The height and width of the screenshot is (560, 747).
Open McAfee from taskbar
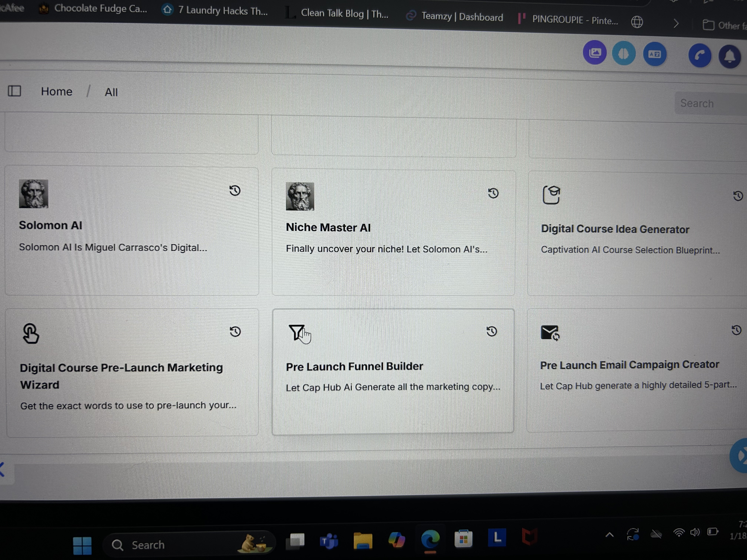(x=529, y=537)
